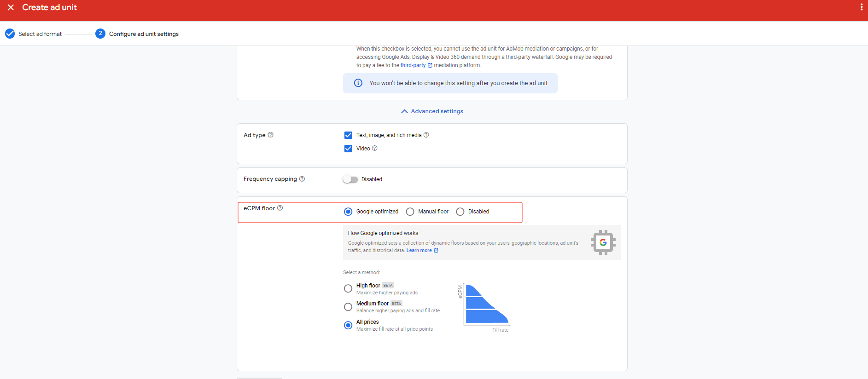The image size is (868, 379).
Task: Open help for Text, image, and rich media
Action: coord(426,135)
